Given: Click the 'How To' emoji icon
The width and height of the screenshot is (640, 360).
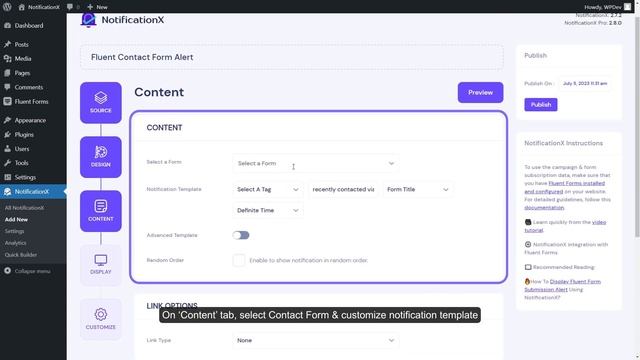Looking at the screenshot, I should click(x=527, y=281).
